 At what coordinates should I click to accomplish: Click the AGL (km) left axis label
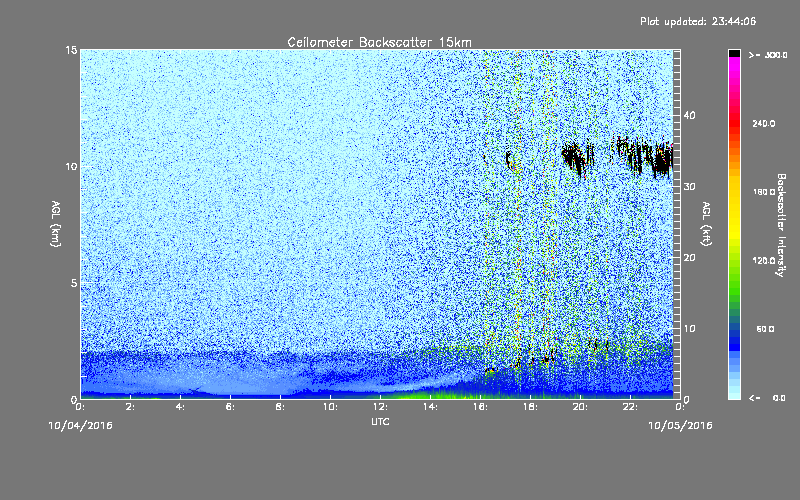pyautogui.click(x=56, y=224)
